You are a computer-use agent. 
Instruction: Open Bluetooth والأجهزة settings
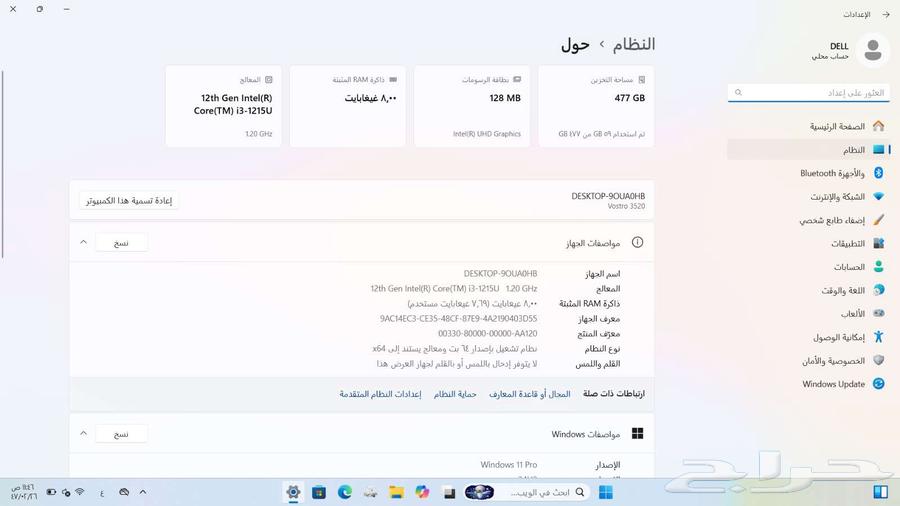click(809, 173)
